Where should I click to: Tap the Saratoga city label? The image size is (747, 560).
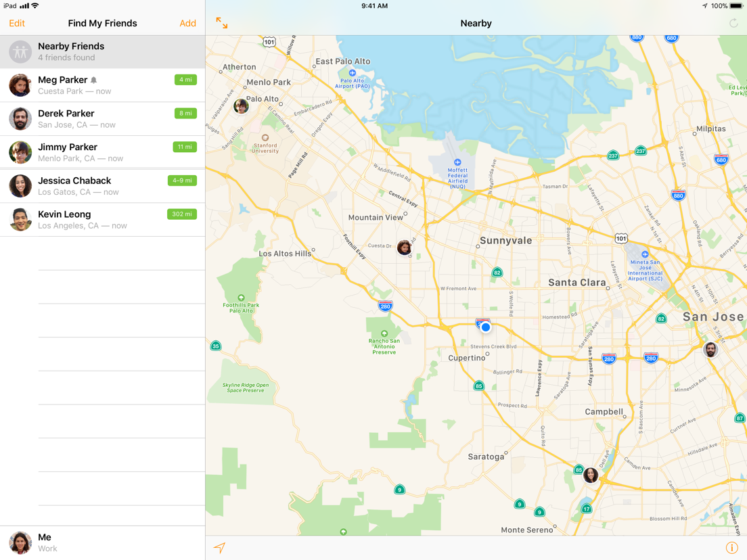click(x=485, y=457)
